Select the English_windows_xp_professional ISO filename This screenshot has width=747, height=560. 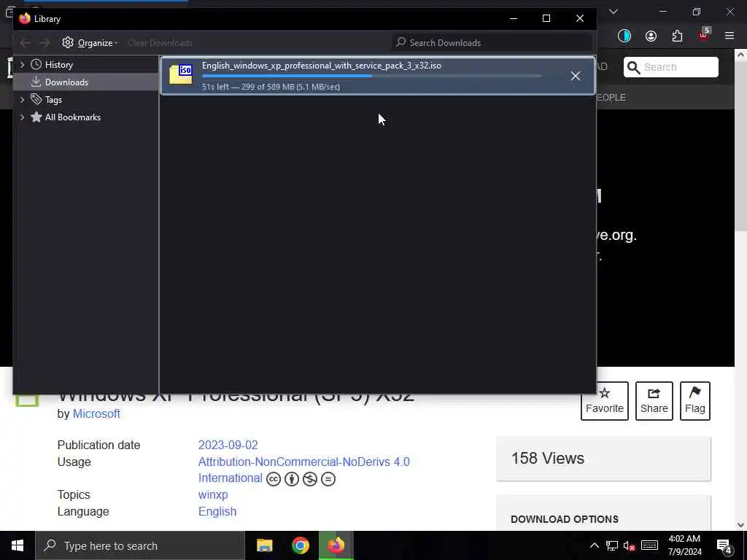(x=322, y=66)
